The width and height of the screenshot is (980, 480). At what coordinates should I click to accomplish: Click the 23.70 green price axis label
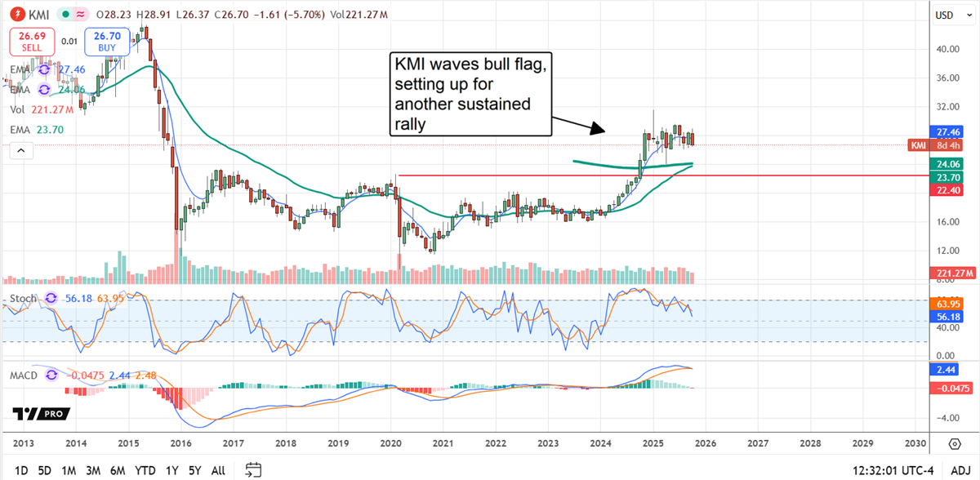coord(945,176)
